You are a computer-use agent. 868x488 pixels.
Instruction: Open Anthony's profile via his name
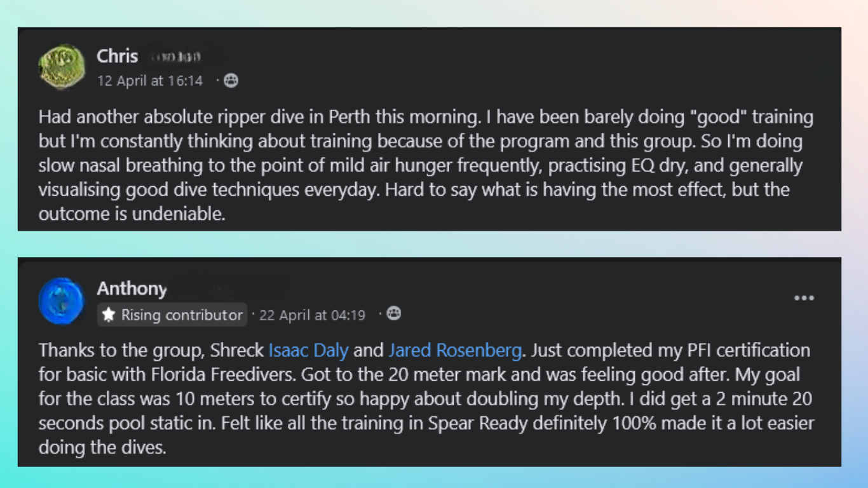pos(132,289)
